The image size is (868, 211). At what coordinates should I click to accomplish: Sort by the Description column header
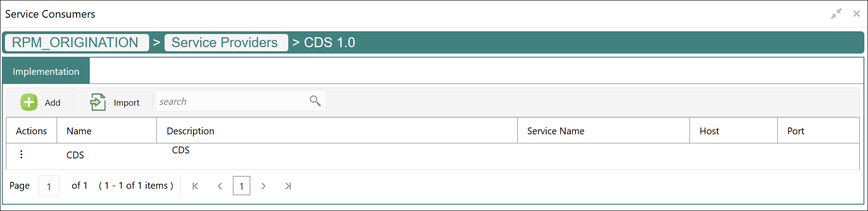point(190,131)
